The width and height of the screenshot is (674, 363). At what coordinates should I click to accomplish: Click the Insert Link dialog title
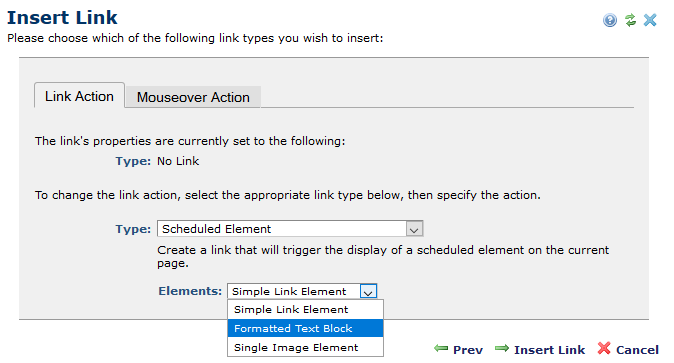click(x=62, y=18)
